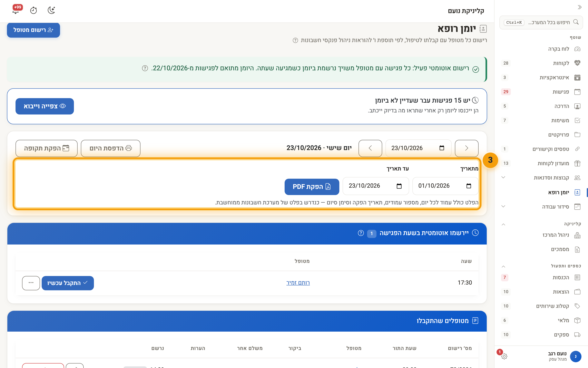588x368 pixels.
Task: Open the three-dots menu for רותם זמיר
Action: tap(31, 283)
